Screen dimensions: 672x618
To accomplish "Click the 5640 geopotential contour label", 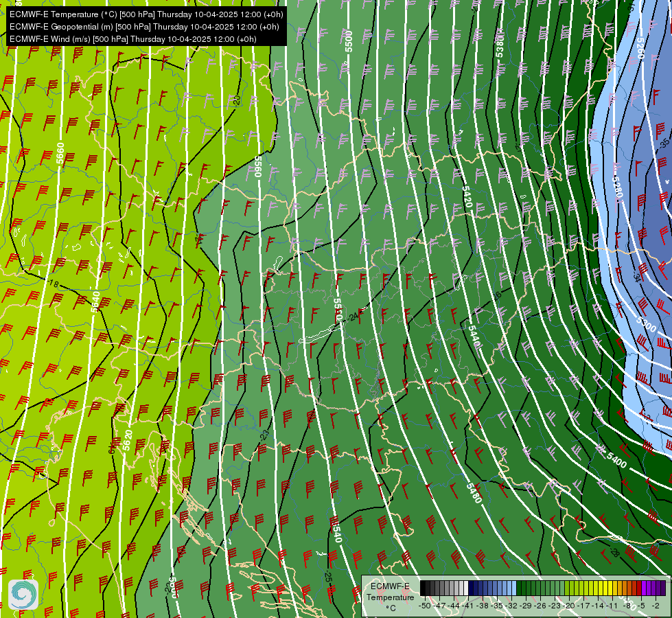I will pos(95,301).
